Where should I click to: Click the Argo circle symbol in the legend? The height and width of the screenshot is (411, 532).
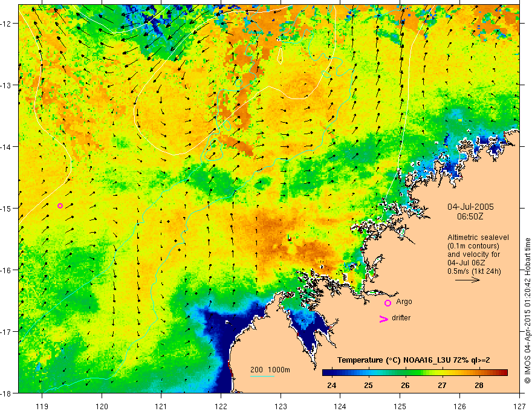[x=388, y=303]
